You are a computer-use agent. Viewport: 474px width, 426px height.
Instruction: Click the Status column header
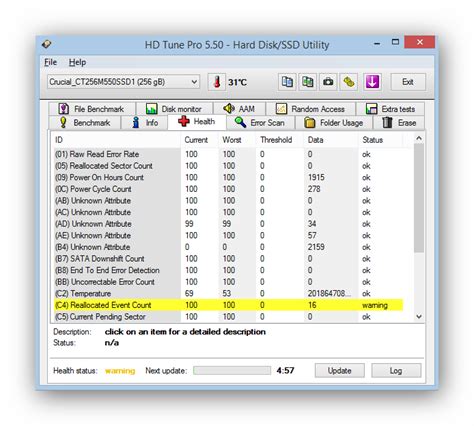381,140
